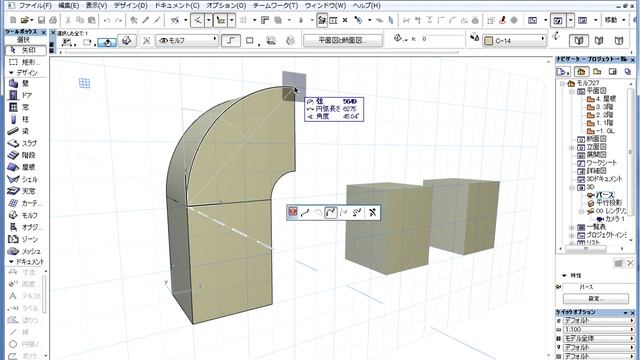Select the Marquee (矩形) tool
The height and width of the screenshot is (360, 640).
[x=24, y=62]
